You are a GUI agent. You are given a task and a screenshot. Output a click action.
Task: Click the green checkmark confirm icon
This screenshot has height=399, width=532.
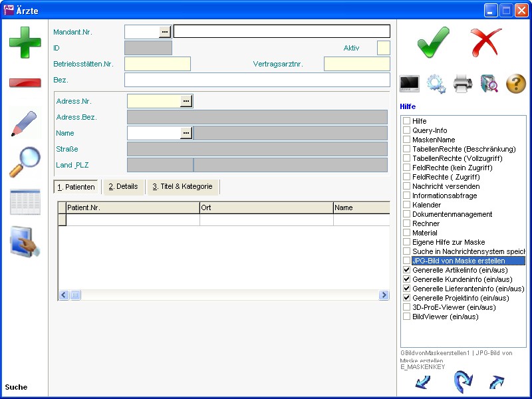pos(433,43)
